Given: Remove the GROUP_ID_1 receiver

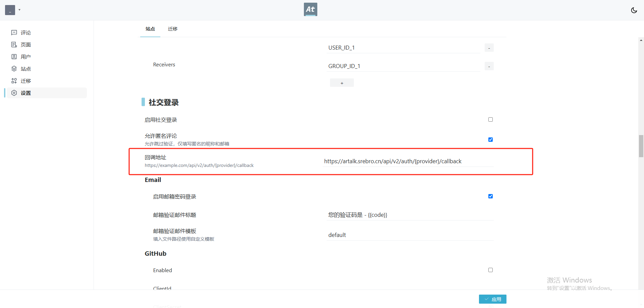Looking at the screenshot, I should coord(489,66).
